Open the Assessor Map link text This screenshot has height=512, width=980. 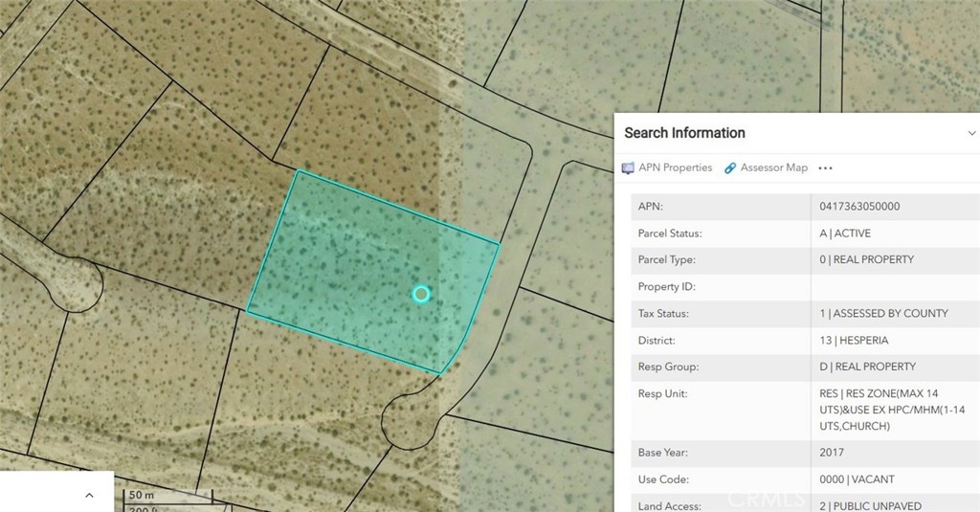point(773,167)
